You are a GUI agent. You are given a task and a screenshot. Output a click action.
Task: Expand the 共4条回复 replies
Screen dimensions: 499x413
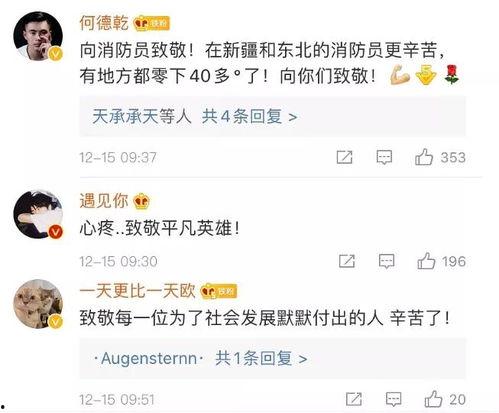point(249,117)
